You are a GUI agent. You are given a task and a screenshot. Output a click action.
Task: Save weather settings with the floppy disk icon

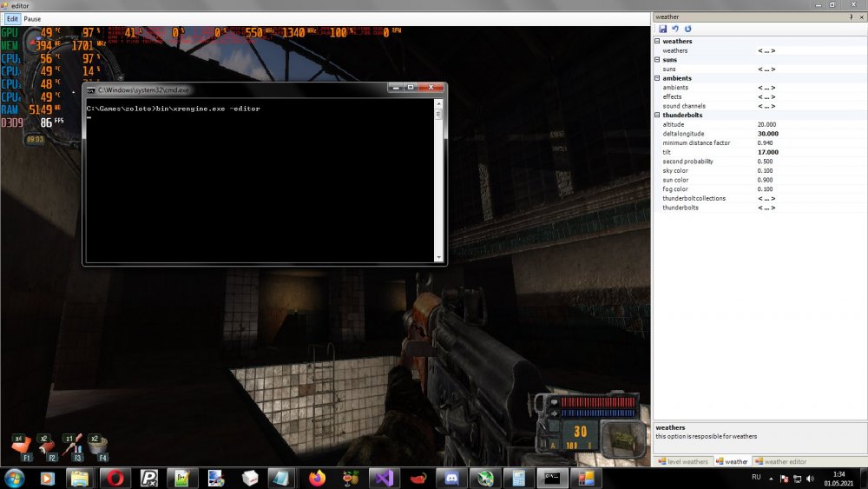(x=662, y=29)
